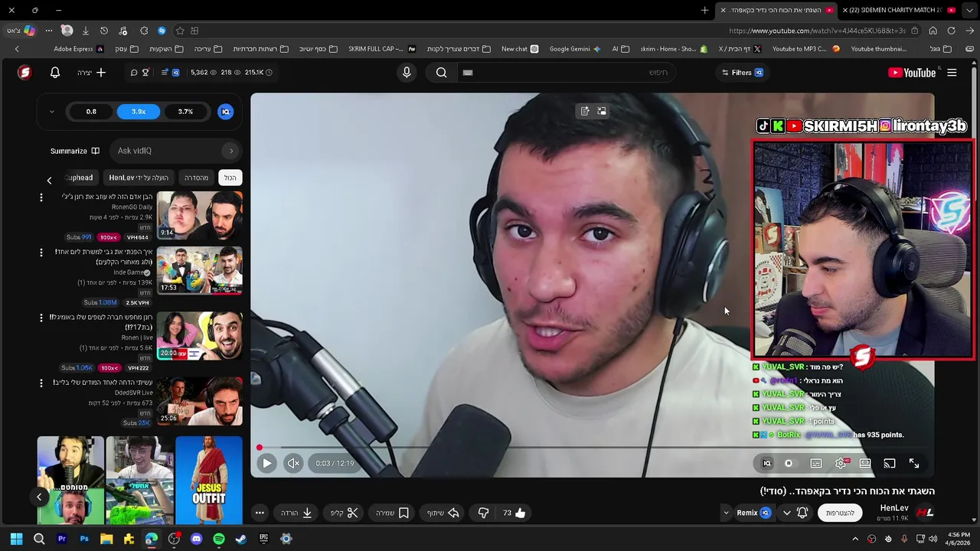Click the vidIQ chat bubble icon in stats bar
Viewport: 980px width, 551px height.
tap(134, 73)
